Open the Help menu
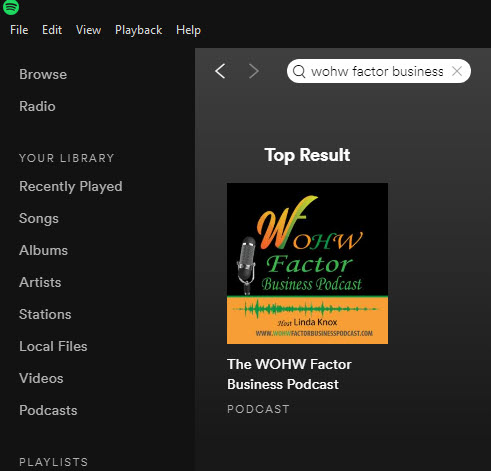This screenshot has height=471, width=491. [x=188, y=30]
